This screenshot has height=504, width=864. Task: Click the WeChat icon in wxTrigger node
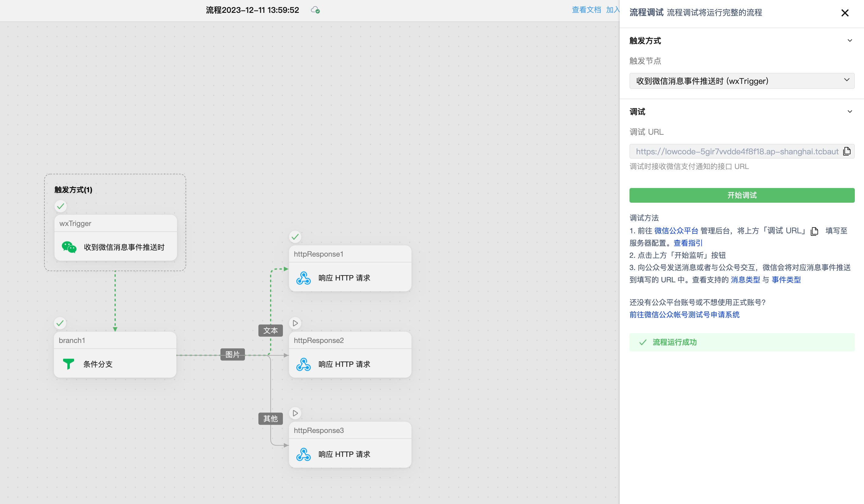(x=69, y=247)
